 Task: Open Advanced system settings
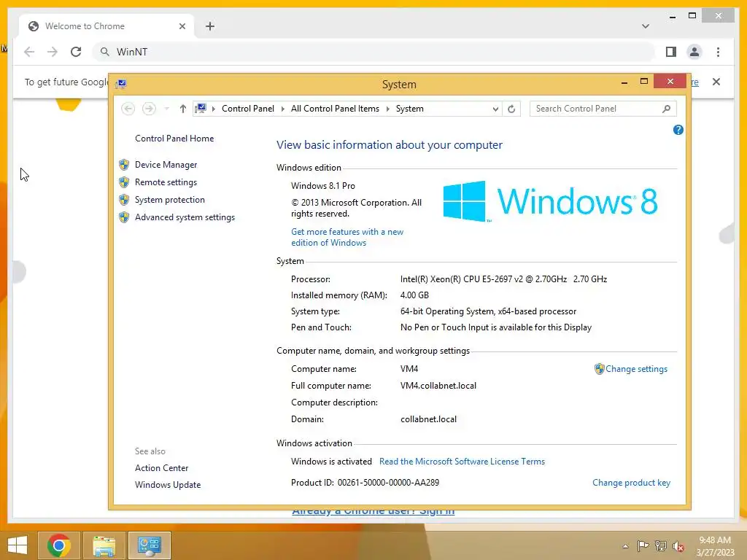coord(185,217)
